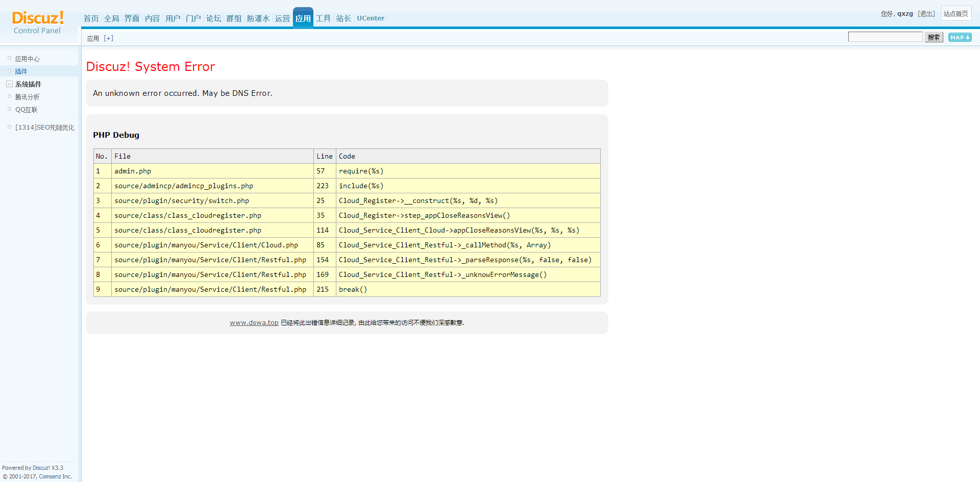Click the [+] add shortcut link
This screenshot has height=482, width=980.
[108, 38]
